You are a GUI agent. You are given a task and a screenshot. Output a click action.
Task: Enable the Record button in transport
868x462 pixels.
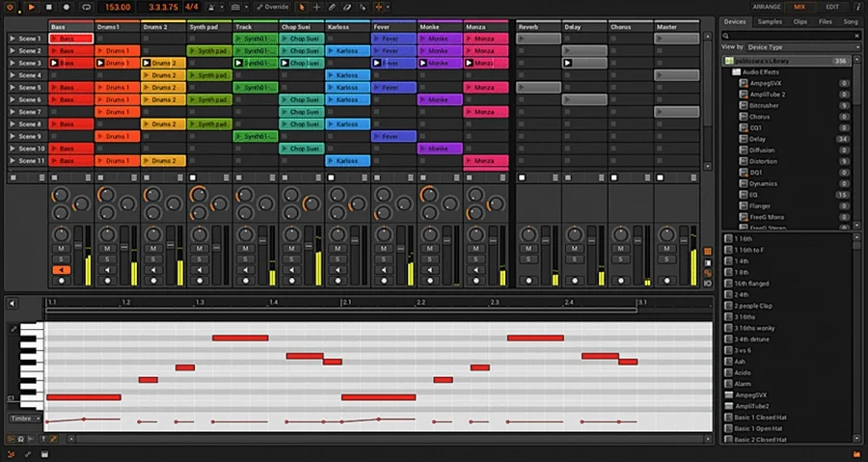click(67, 7)
